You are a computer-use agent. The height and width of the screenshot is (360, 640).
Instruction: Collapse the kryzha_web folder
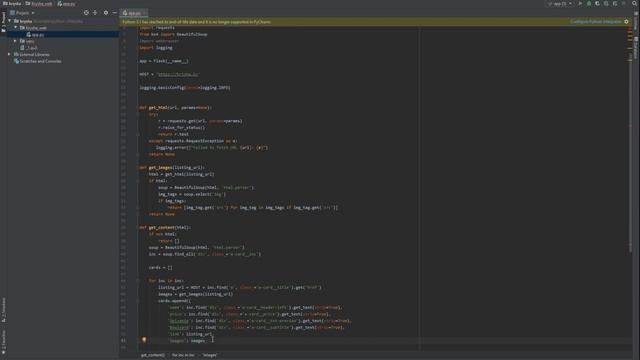coord(16,28)
